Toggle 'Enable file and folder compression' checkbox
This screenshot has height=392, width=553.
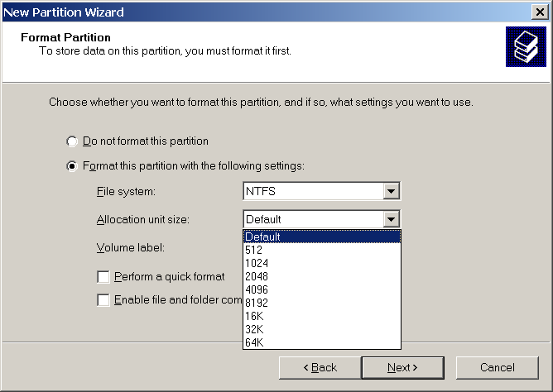click(x=103, y=300)
